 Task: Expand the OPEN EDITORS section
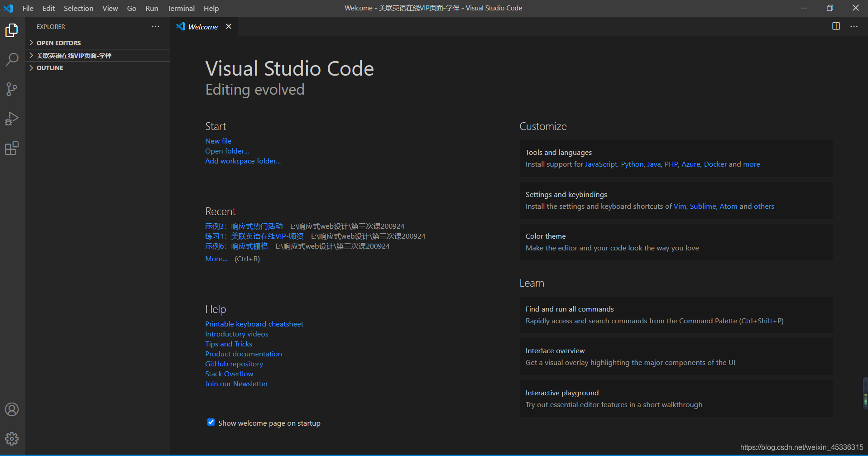click(x=98, y=43)
